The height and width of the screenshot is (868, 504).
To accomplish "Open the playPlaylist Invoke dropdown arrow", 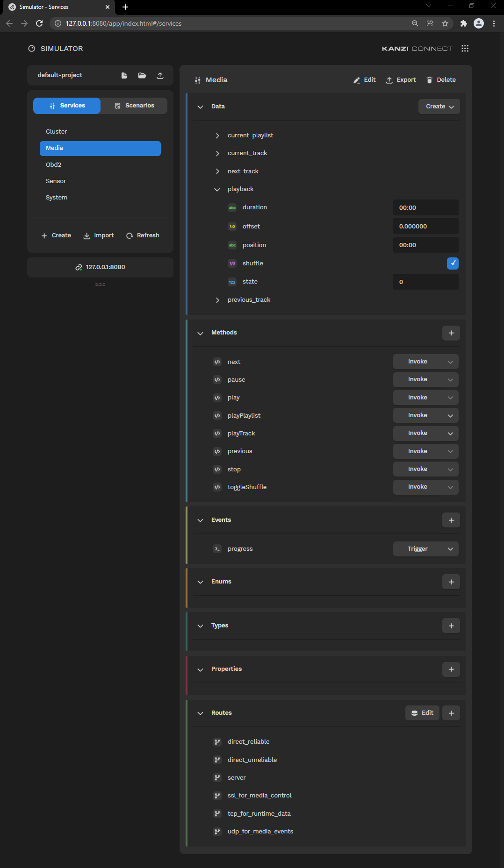I will coord(450,416).
